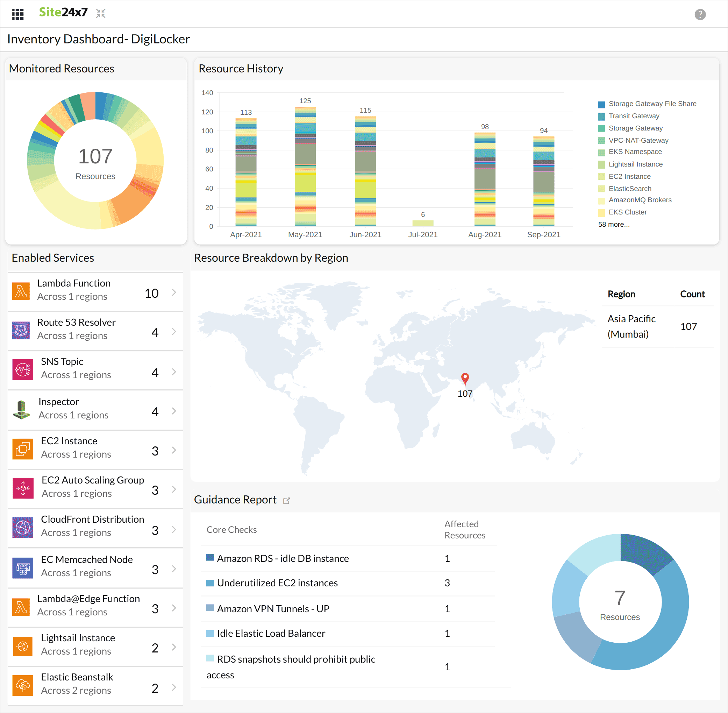Click the Route 53 Resolver shield icon
The height and width of the screenshot is (713, 728).
(x=21, y=331)
